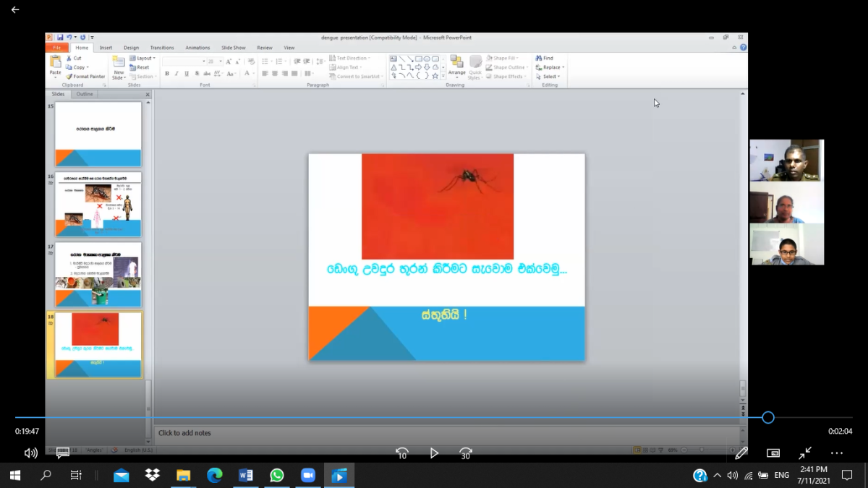Click the Save icon in Quick Access Toolbar

pyautogui.click(x=60, y=37)
